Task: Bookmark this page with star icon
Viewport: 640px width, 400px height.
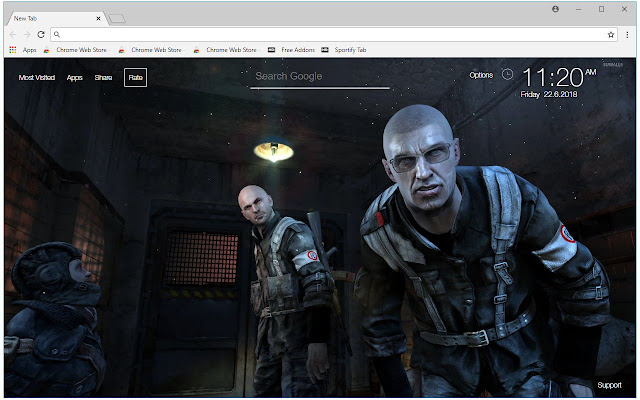Action: (x=611, y=35)
